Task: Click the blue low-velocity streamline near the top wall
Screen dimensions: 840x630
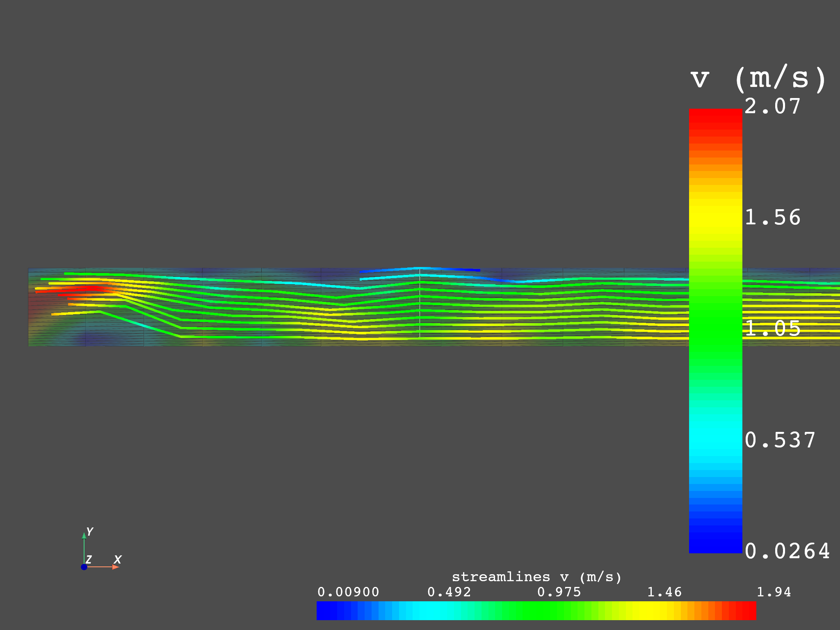Action: (x=420, y=269)
